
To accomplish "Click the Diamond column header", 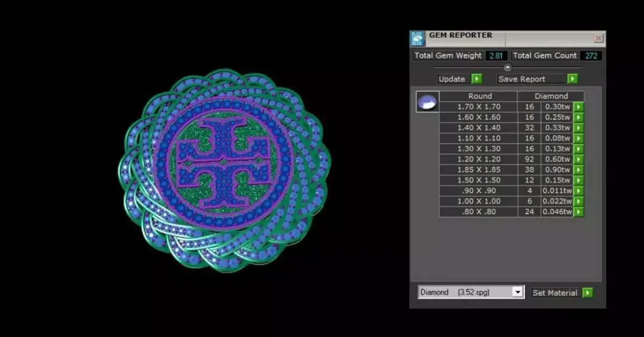I will click(551, 96).
